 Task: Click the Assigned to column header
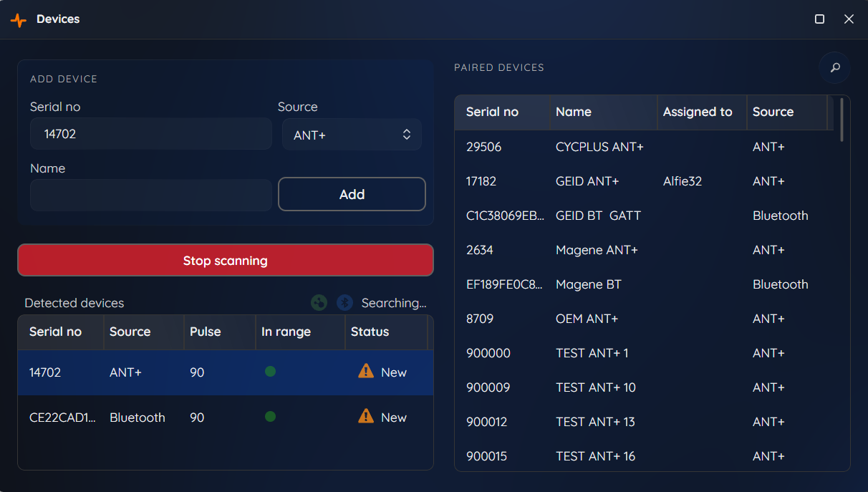click(x=702, y=112)
